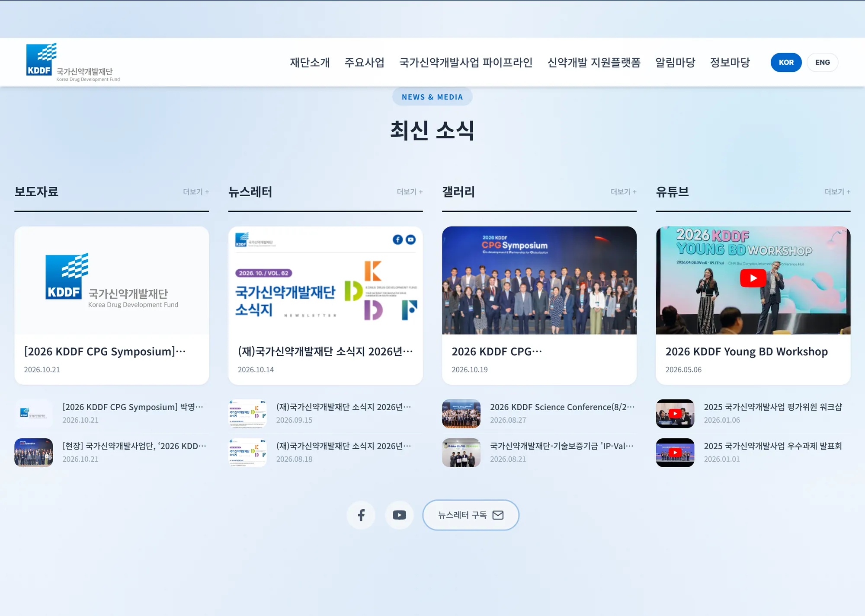Click the 기술보증기금 gallery thumbnail

point(461,453)
